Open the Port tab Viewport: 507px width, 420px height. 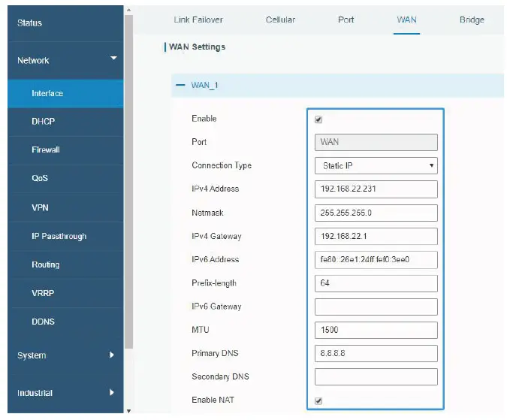tap(346, 20)
